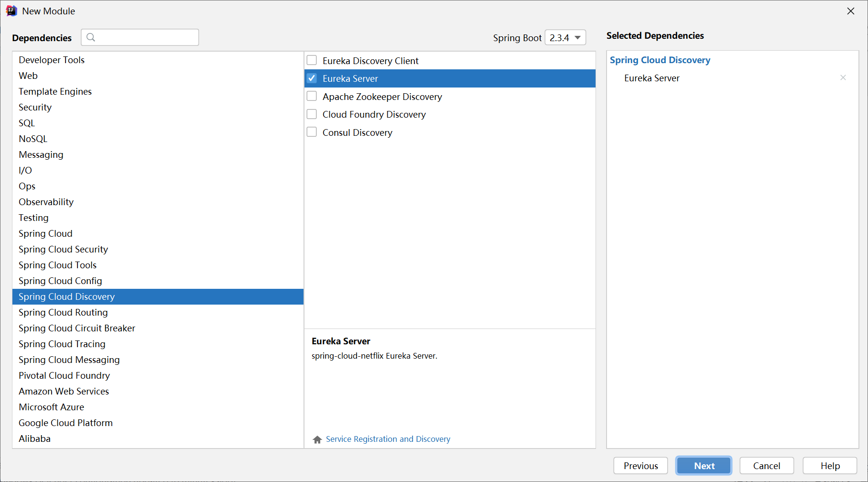Go back with the Previous button
This screenshot has height=482, width=868.
(640, 466)
